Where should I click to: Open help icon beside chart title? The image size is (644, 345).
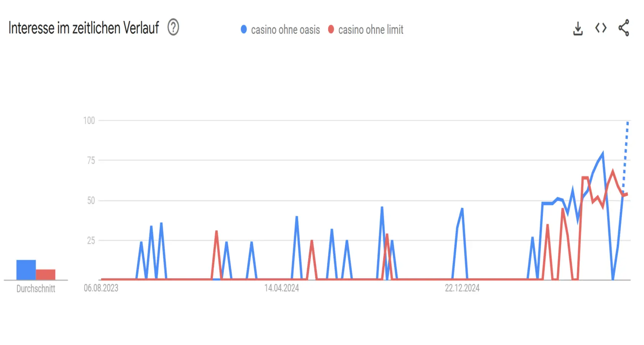[x=173, y=28]
